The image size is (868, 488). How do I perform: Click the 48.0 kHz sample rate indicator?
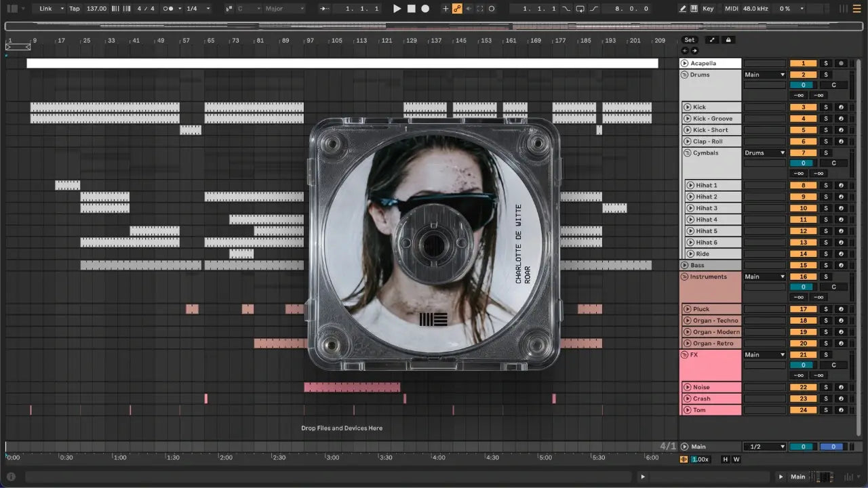tap(756, 9)
